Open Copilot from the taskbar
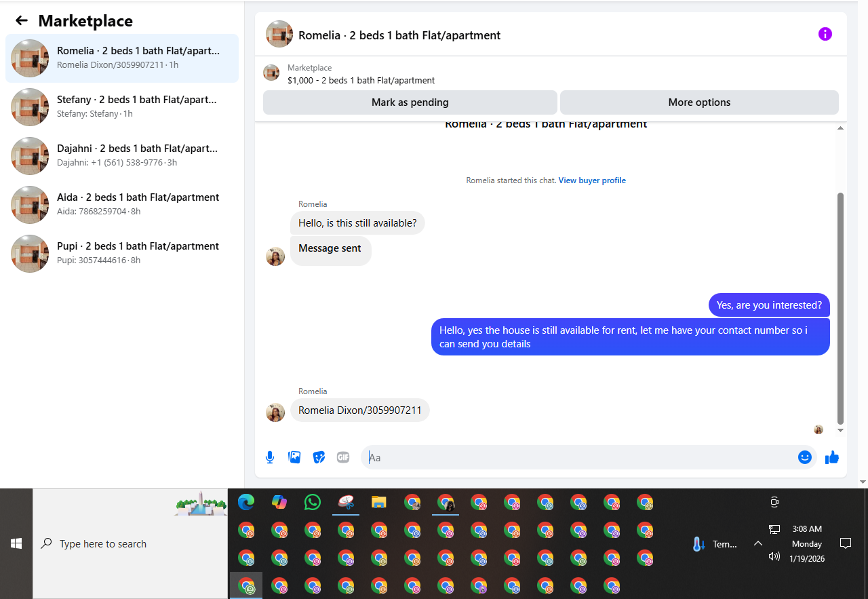This screenshot has width=868, height=599. click(x=279, y=502)
